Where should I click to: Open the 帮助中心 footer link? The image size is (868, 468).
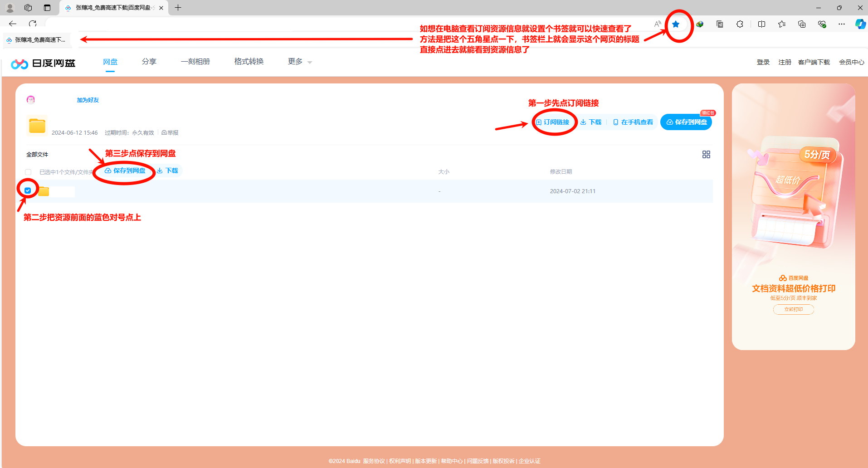point(452,461)
